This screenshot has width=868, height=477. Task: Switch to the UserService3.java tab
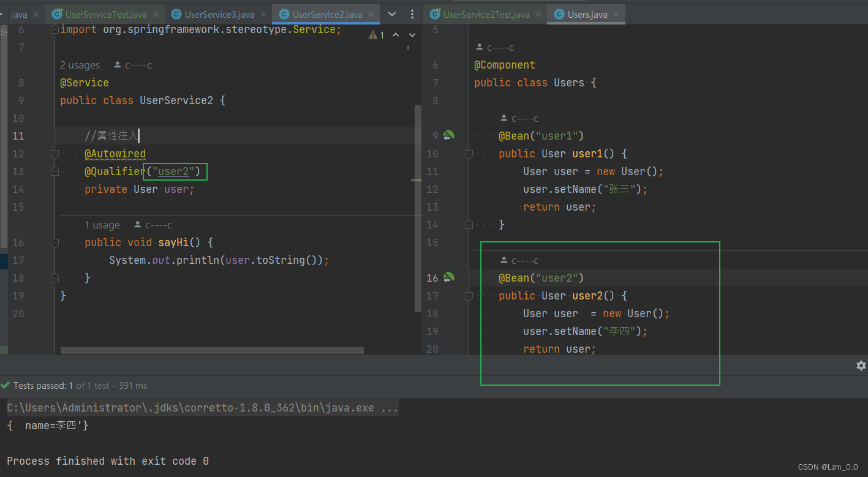point(219,14)
